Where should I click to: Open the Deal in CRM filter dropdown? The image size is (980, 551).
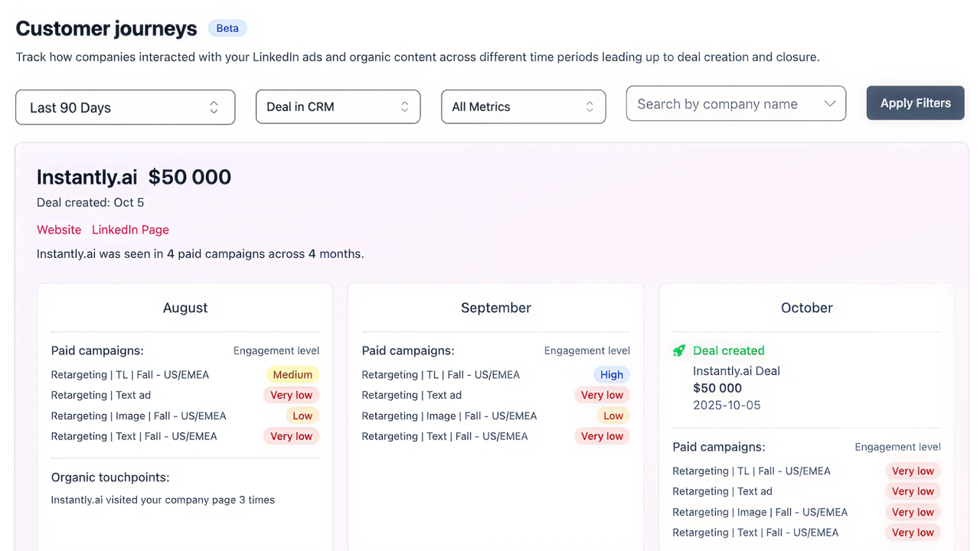point(338,106)
